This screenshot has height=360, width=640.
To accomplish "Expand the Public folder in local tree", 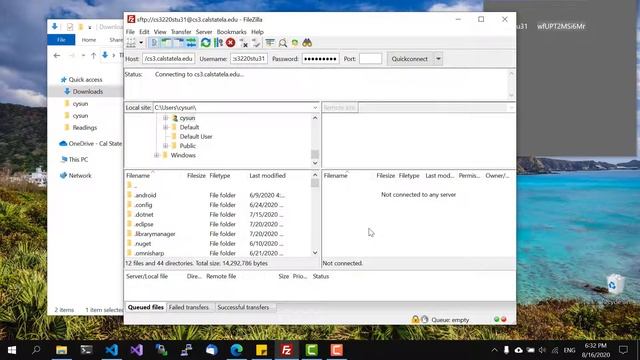I will tap(165, 146).
